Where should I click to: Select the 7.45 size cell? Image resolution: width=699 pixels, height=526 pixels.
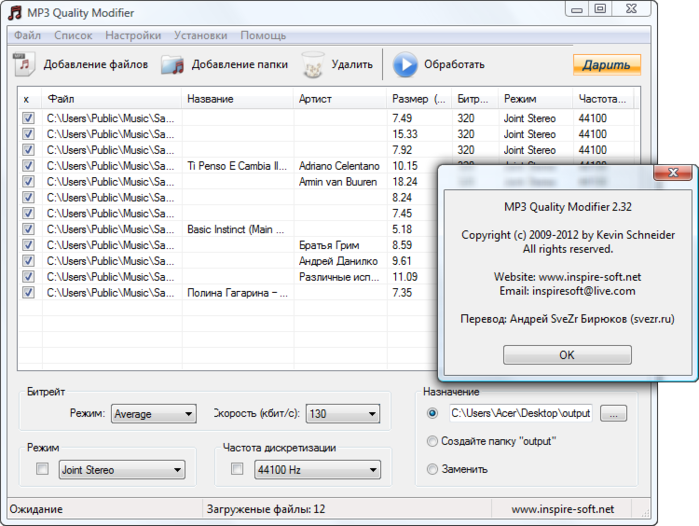(402, 213)
